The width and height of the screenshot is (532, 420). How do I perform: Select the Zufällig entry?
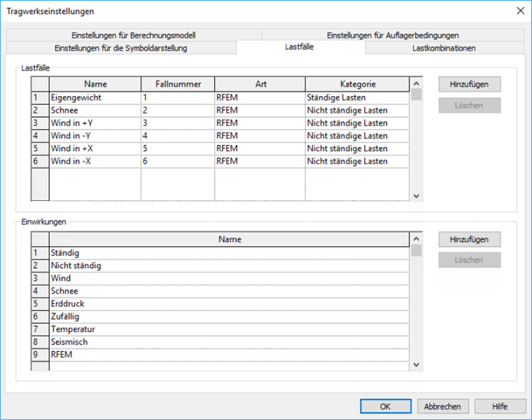pyautogui.click(x=230, y=316)
